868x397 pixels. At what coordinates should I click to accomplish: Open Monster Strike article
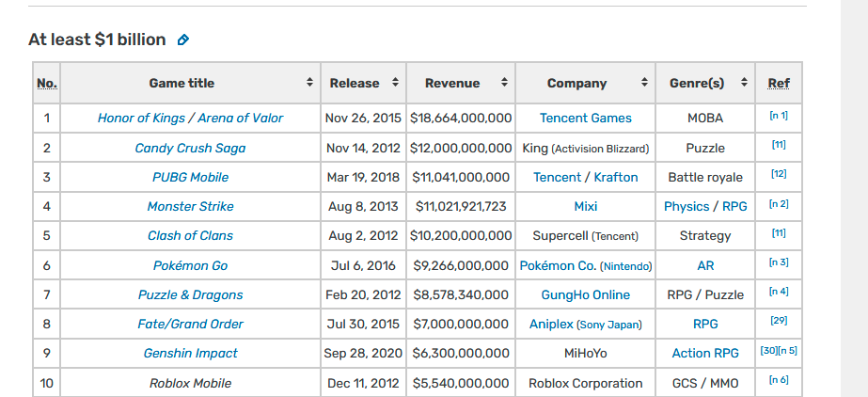190,207
